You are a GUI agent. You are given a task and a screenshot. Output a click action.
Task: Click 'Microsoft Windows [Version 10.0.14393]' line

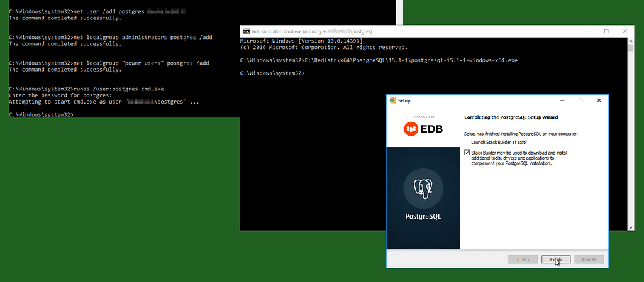click(x=301, y=41)
